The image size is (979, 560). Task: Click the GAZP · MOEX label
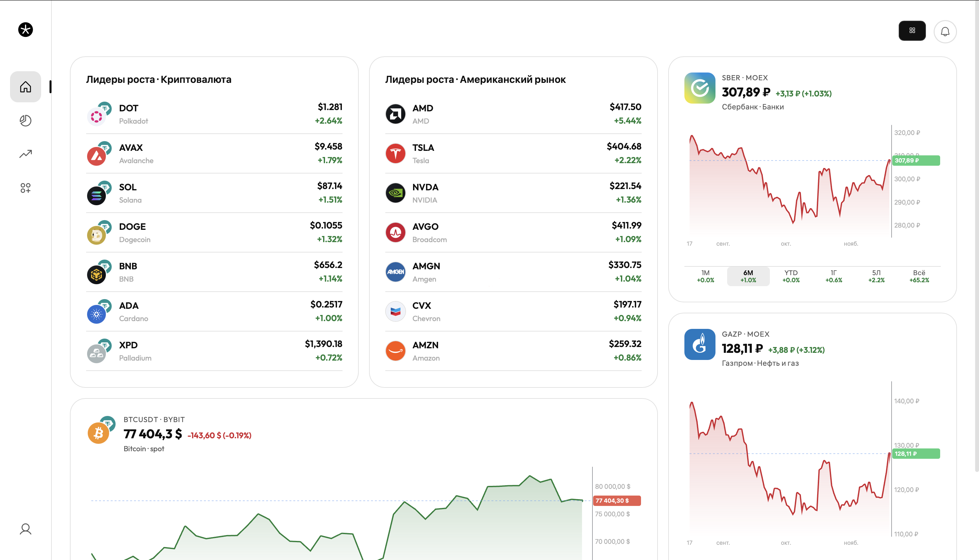click(746, 334)
